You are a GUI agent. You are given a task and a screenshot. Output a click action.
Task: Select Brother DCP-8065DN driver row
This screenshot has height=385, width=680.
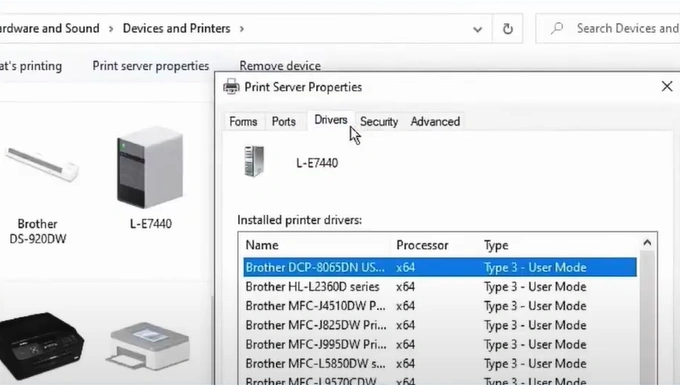click(440, 267)
